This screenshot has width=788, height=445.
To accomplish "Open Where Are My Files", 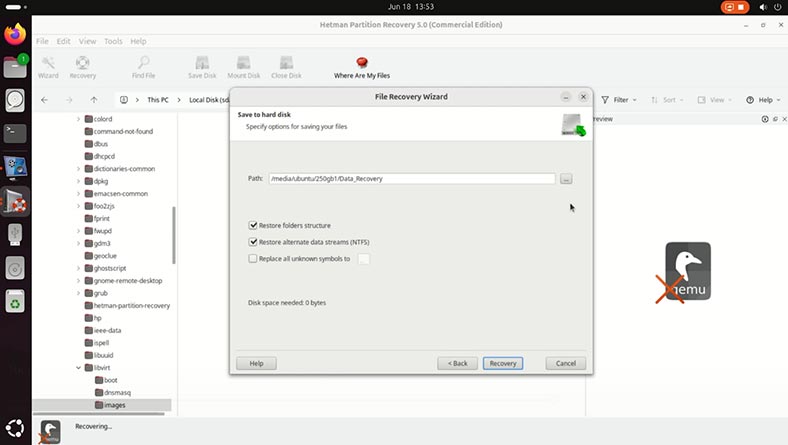I will (x=362, y=67).
